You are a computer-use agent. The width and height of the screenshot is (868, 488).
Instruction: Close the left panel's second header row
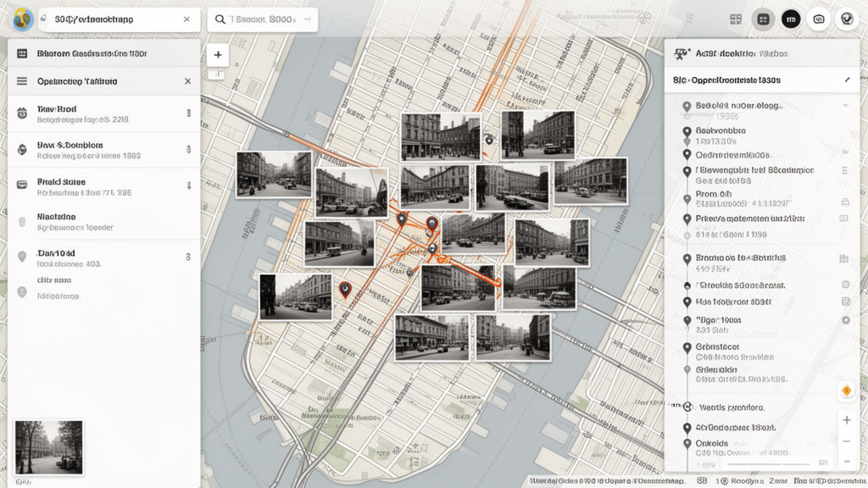click(x=187, y=81)
